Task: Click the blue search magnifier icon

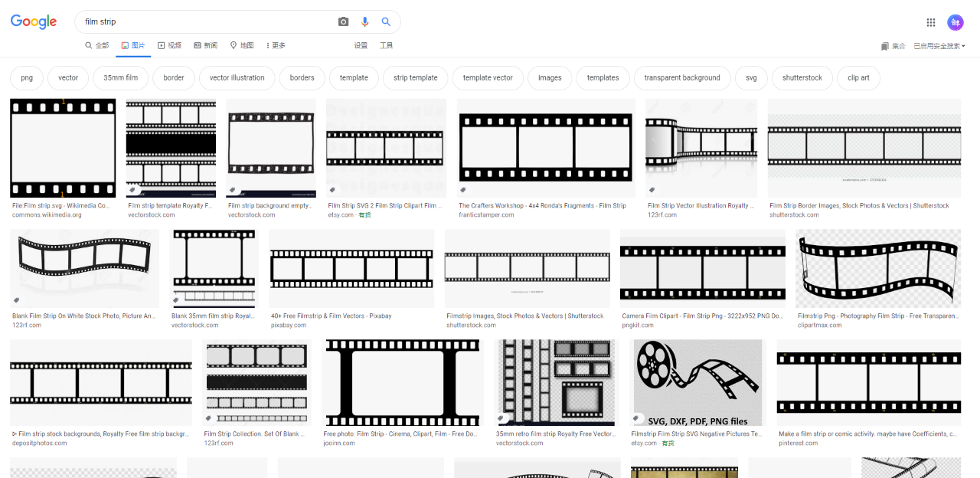Action: click(386, 21)
